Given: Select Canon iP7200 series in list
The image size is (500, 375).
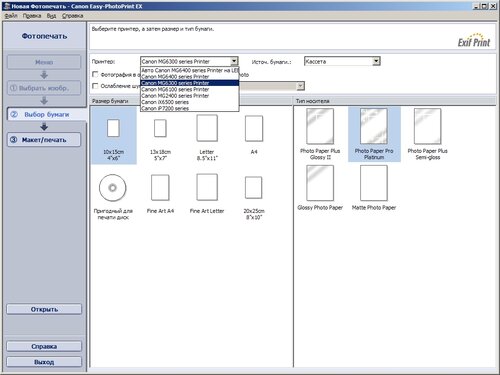Looking at the screenshot, I should [190, 108].
